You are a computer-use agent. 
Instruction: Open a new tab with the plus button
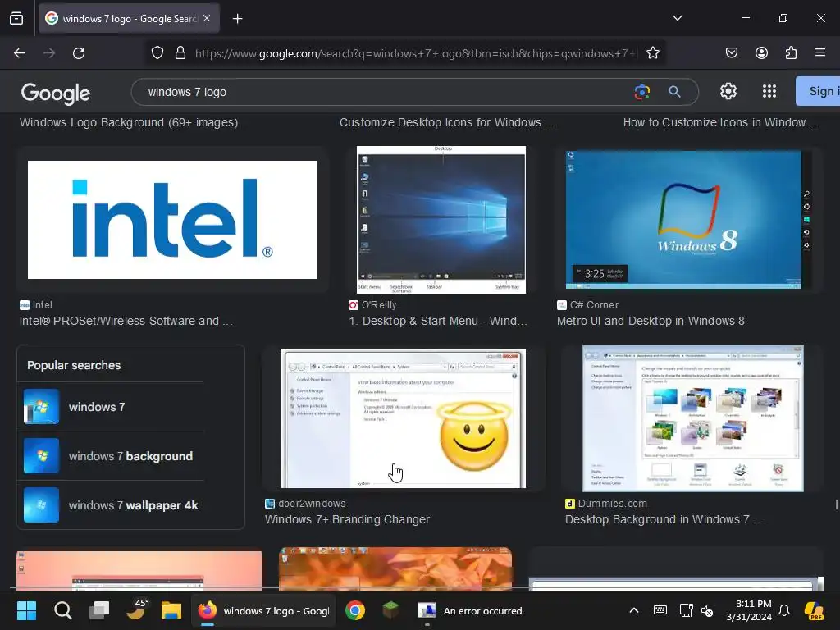pyautogui.click(x=237, y=19)
